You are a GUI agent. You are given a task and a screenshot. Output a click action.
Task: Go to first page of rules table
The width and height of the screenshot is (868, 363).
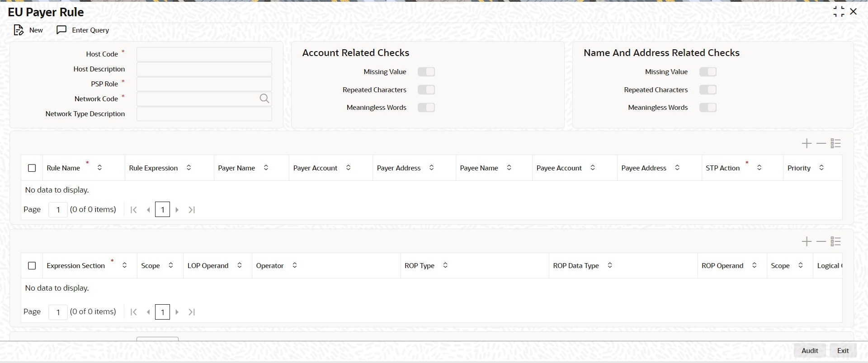pyautogui.click(x=133, y=210)
